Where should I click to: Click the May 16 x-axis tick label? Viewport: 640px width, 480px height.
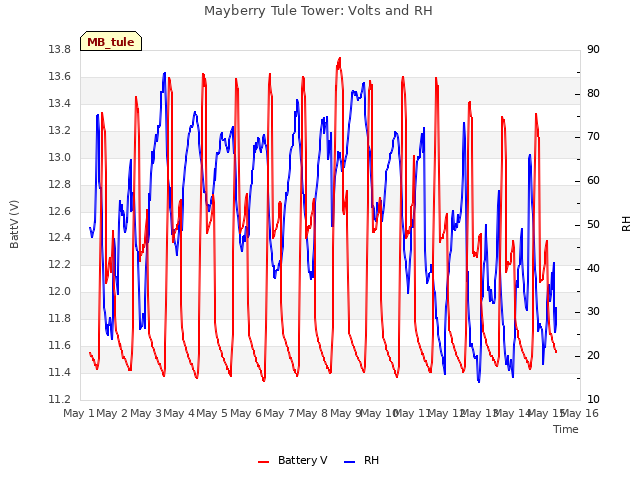[580, 413]
